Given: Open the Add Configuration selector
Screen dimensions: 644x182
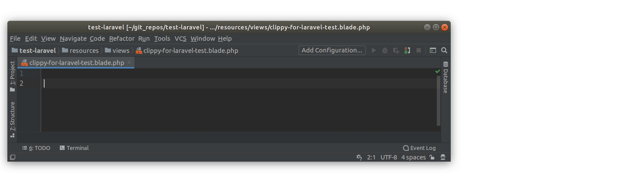Looking at the screenshot, I should (332, 50).
